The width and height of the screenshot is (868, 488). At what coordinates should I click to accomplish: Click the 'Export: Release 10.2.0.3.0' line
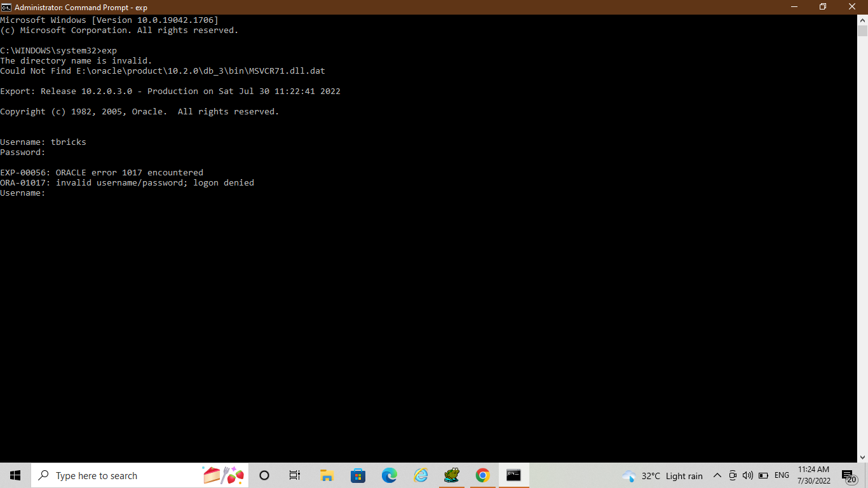(170, 91)
